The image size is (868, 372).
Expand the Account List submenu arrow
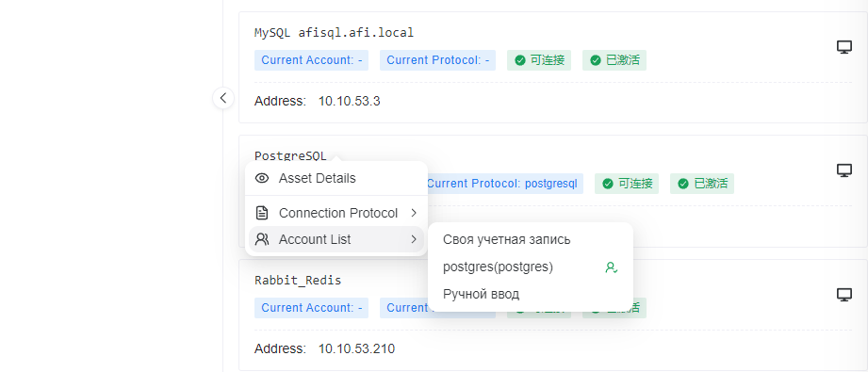pos(414,239)
